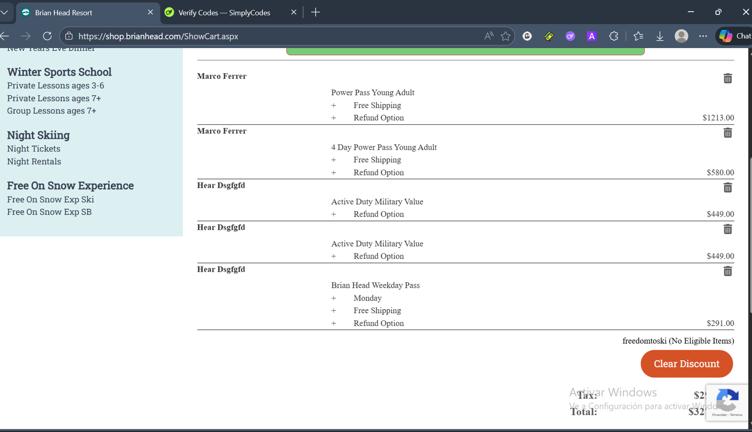This screenshot has height=432, width=752.
Task: Open Private Lessons ages 3-6 link
Action: pos(56,85)
